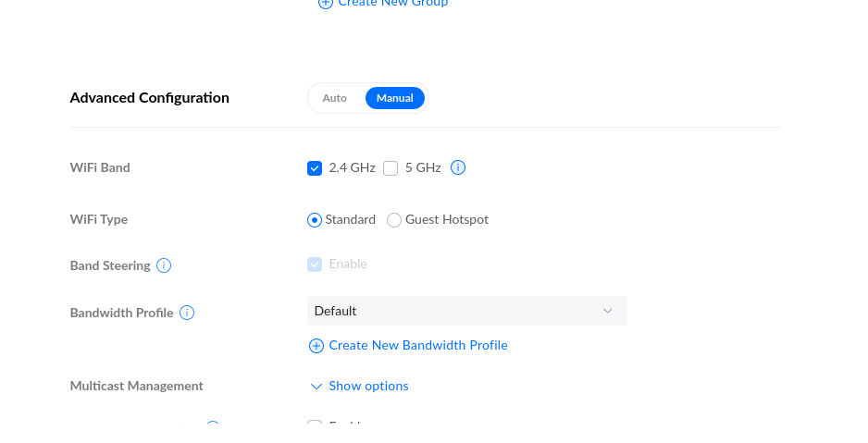Select the Manual configuration tab
This screenshot has width=868, height=443.
[x=394, y=98]
